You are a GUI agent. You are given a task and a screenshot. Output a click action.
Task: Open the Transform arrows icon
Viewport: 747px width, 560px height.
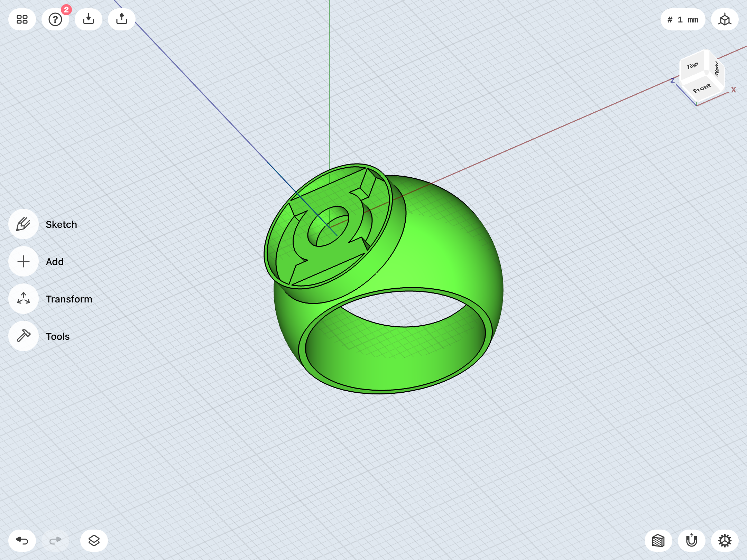24,299
